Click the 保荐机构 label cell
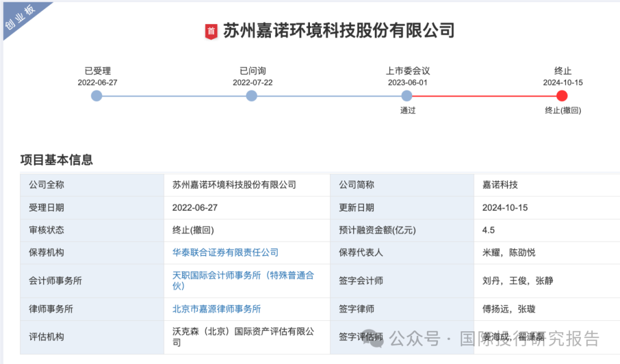The image size is (620, 364). pyautogui.click(x=92, y=253)
